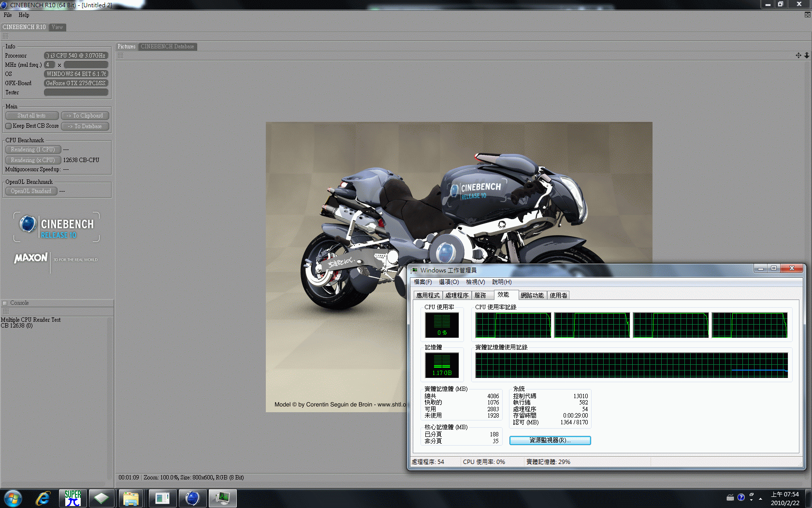Open the Windows Start orb
The height and width of the screenshot is (508, 812).
click(13, 498)
